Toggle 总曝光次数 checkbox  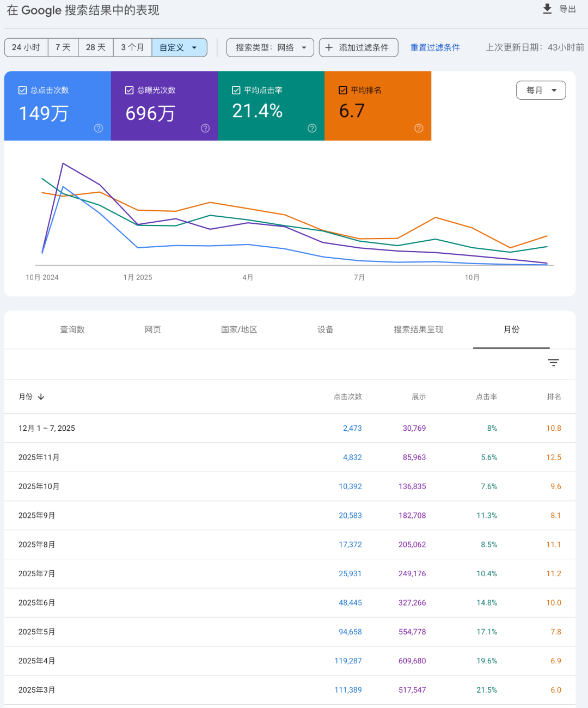pyautogui.click(x=130, y=90)
